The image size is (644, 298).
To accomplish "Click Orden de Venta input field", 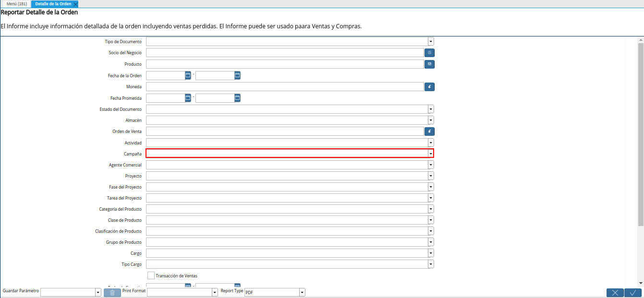I will 285,131.
